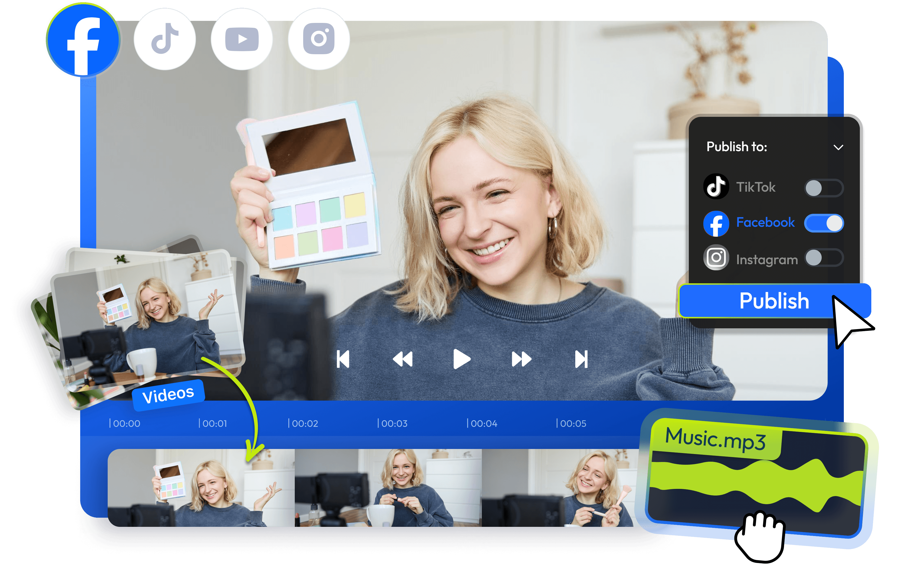924x578 pixels.
Task: Jump to 00:04 on the timeline
Action: coord(482,424)
